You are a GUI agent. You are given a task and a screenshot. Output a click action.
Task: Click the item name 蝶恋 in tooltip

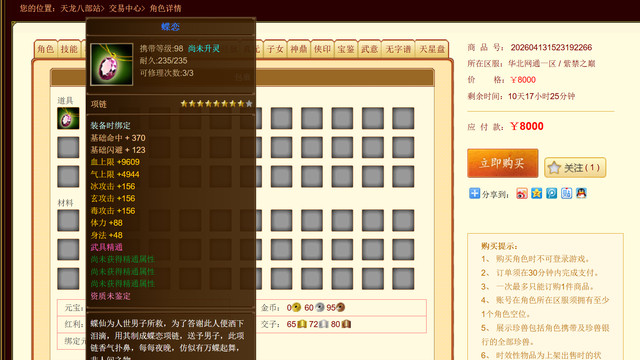pos(170,27)
